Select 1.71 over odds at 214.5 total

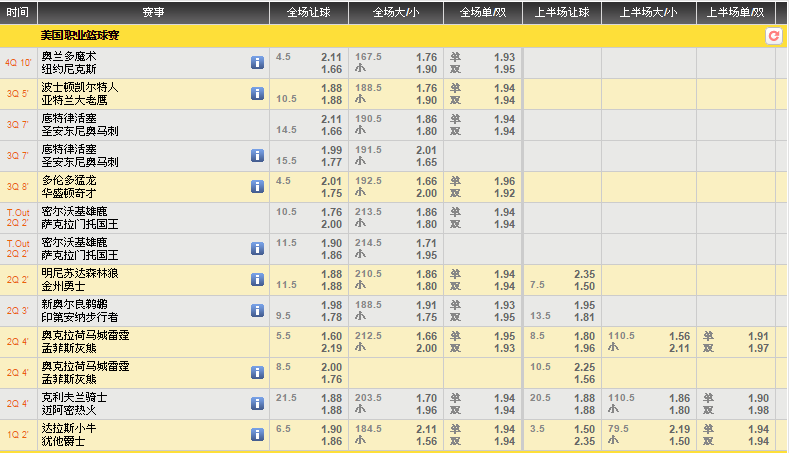(x=426, y=243)
